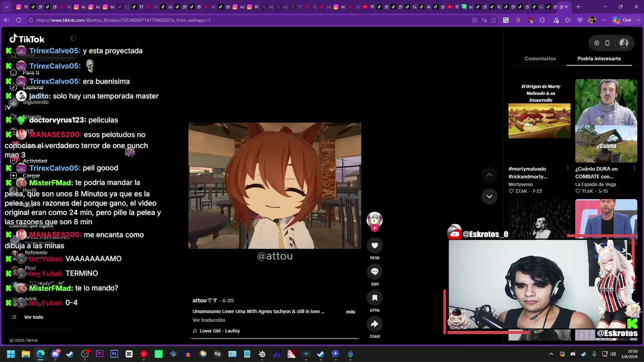Open the volume control in system tray
Image resolution: width=644 pixels, height=362 pixels.
coord(613,354)
